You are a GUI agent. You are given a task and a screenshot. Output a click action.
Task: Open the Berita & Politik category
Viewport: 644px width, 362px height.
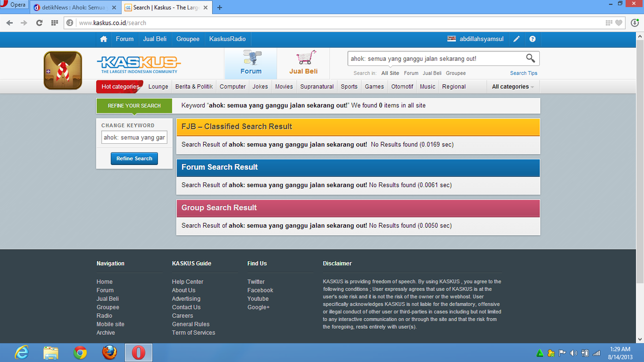tap(194, 86)
